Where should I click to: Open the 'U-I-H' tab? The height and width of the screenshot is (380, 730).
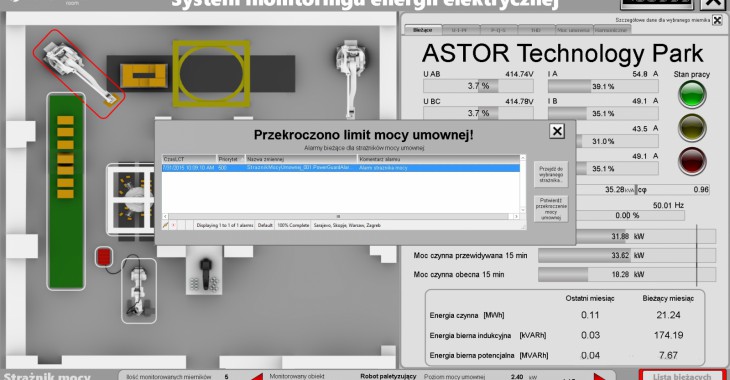click(x=459, y=30)
